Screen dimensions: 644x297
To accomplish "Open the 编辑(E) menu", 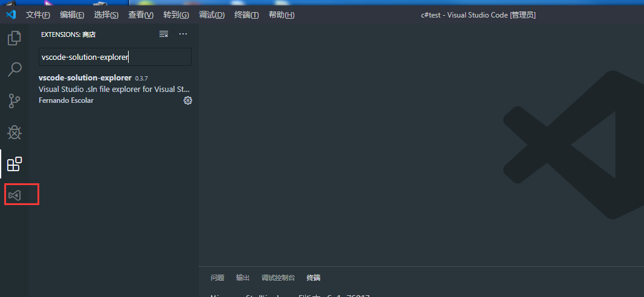I will pos(72,15).
